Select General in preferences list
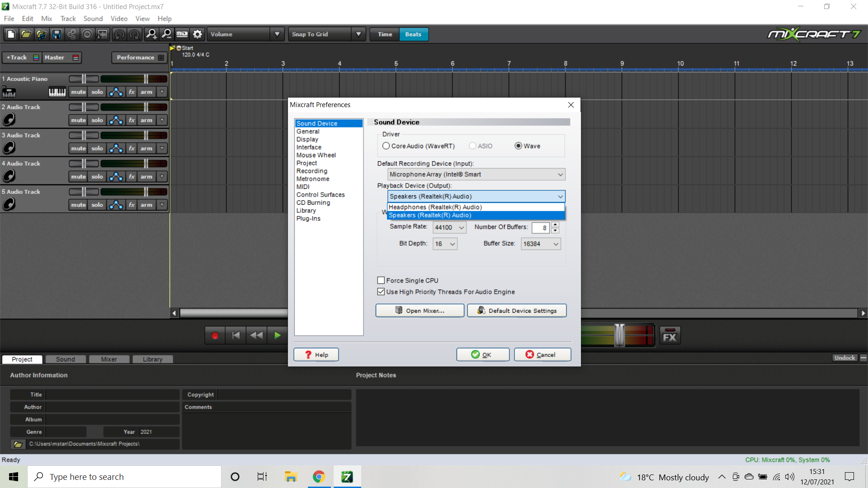This screenshot has width=868, height=488. click(x=308, y=131)
